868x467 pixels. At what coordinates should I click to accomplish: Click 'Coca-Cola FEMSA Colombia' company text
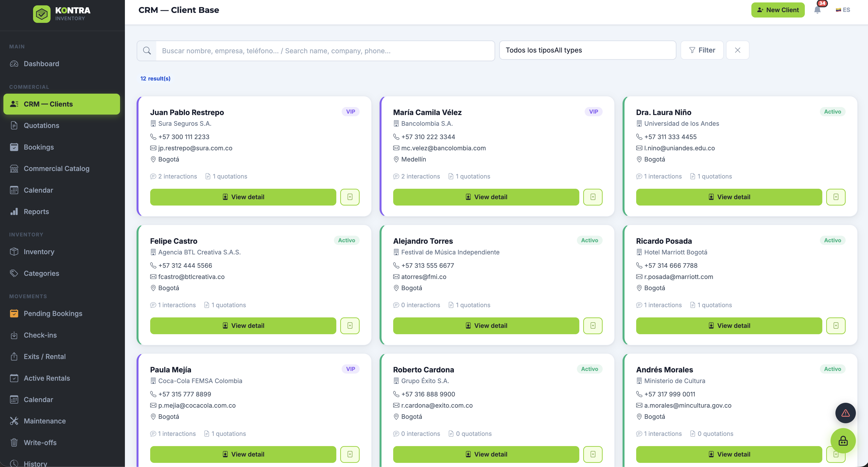click(x=200, y=381)
